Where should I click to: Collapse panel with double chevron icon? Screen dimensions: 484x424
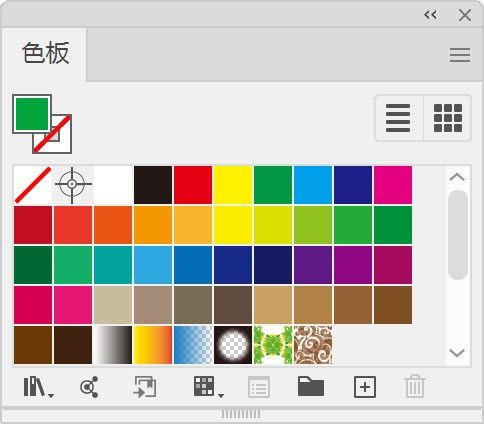coord(430,15)
